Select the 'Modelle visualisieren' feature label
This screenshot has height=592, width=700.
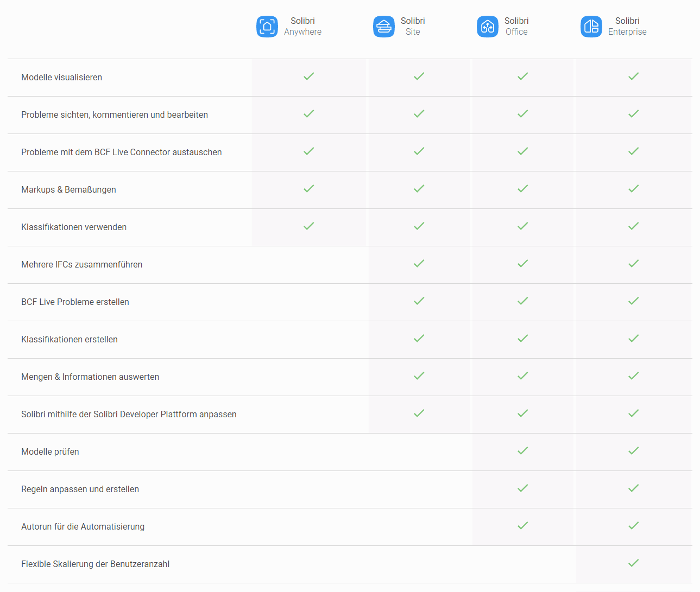pyautogui.click(x=61, y=78)
